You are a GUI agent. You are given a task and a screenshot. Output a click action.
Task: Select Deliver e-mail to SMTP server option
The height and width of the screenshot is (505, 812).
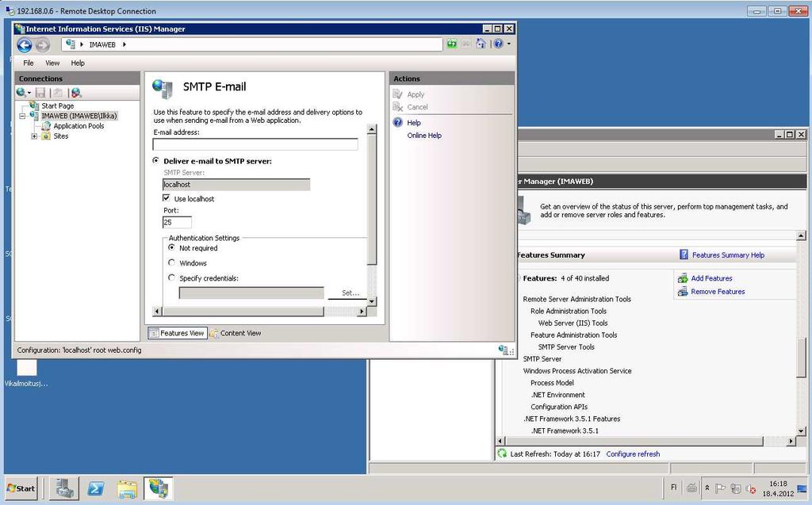(x=156, y=161)
